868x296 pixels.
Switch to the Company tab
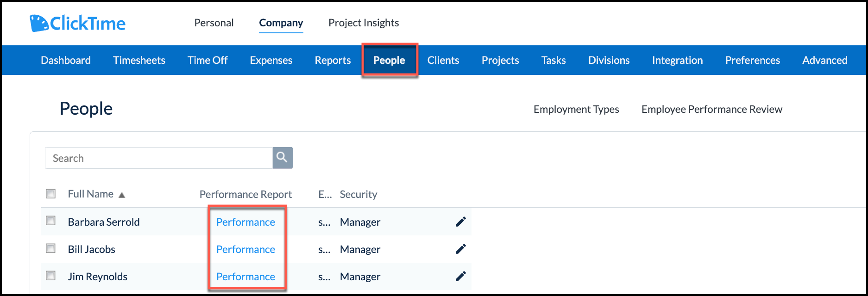[x=281, y=23]
